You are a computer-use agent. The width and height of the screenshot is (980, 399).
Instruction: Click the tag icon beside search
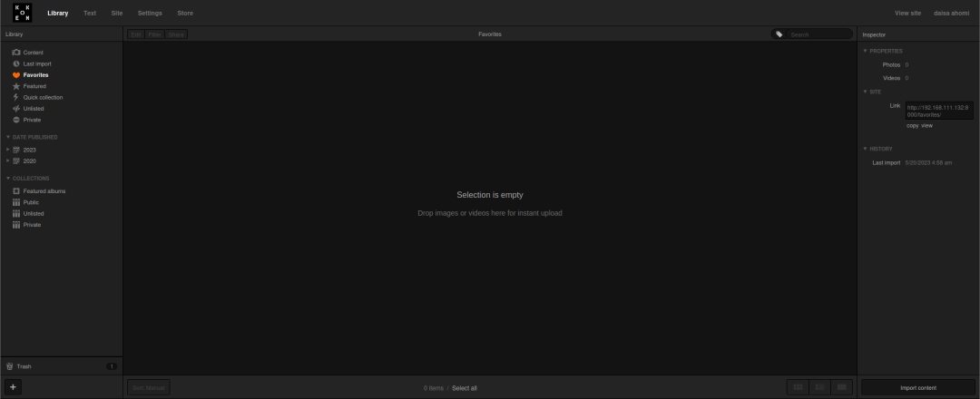coord(779,34)
